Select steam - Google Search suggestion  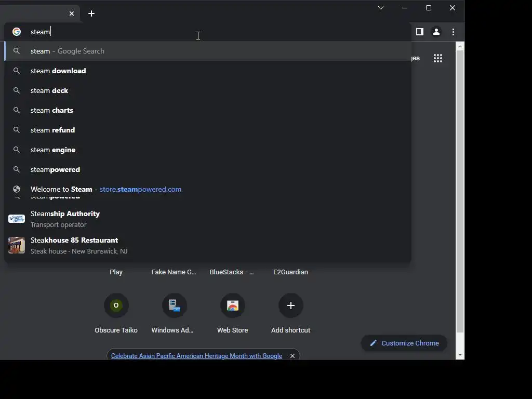[208, 51]
